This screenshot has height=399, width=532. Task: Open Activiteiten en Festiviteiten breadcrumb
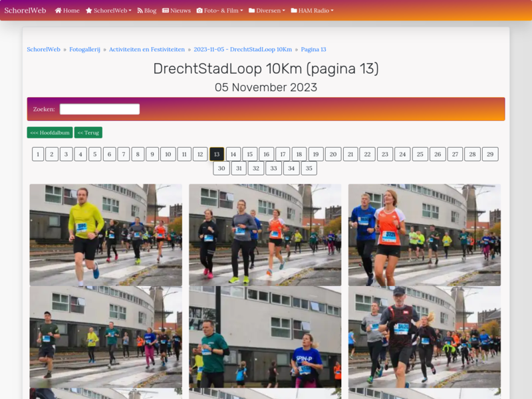tap(147, 49)
